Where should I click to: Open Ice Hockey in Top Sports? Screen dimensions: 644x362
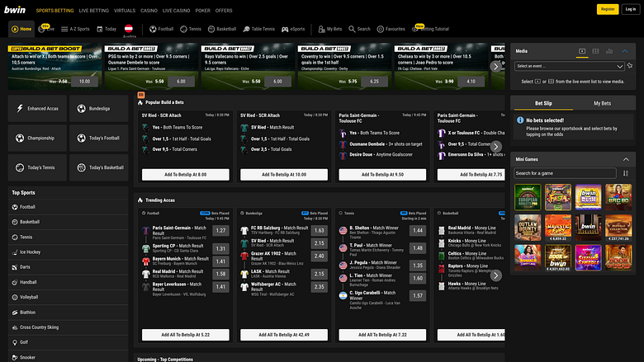(69, 252)
